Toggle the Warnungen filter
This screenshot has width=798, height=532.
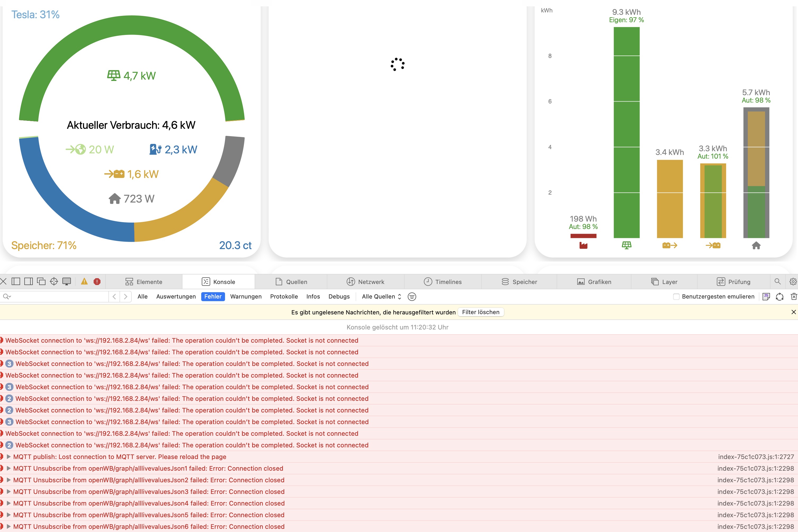tap(246, 296)
